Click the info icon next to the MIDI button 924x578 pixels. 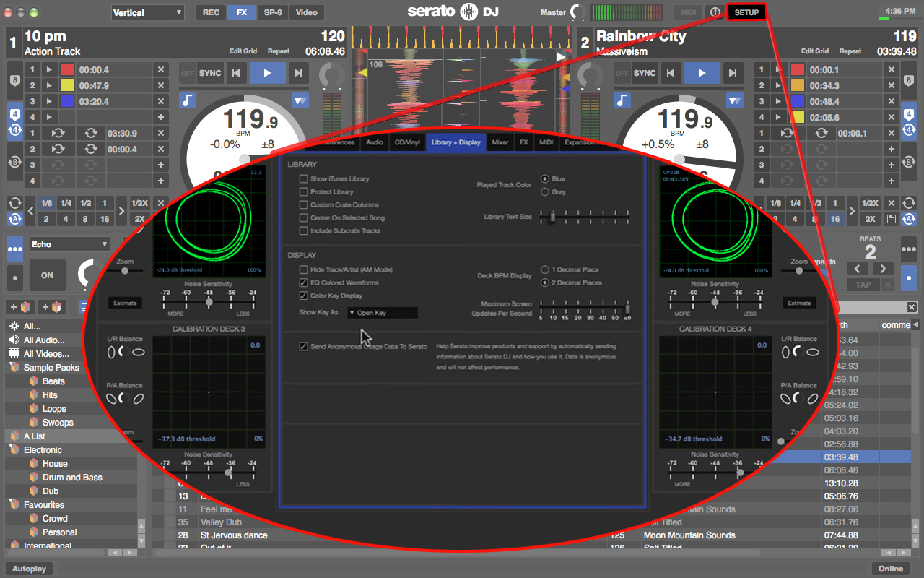tap(715, 12)
